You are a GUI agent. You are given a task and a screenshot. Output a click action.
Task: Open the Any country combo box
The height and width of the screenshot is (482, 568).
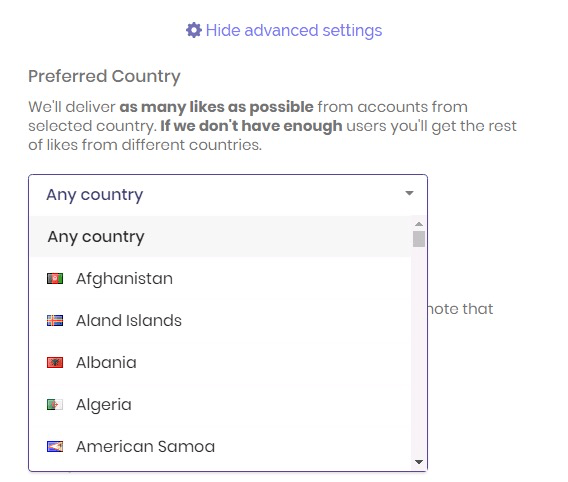pyautogui.click(x=228, y=195)
